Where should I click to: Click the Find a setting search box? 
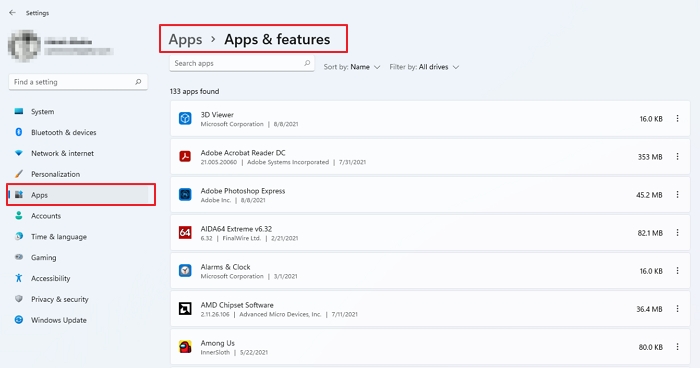click(x=78, y=82)
